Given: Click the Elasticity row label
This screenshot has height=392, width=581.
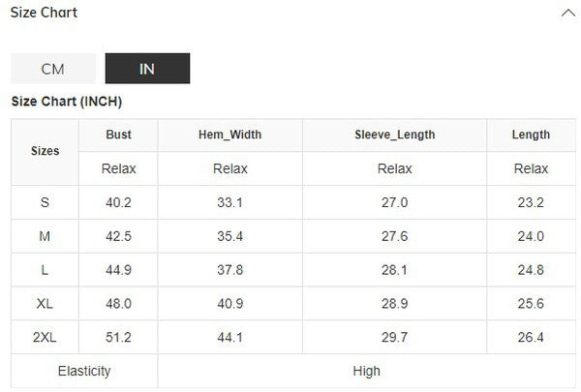Looking at the screenshot, I should (84, 371).
